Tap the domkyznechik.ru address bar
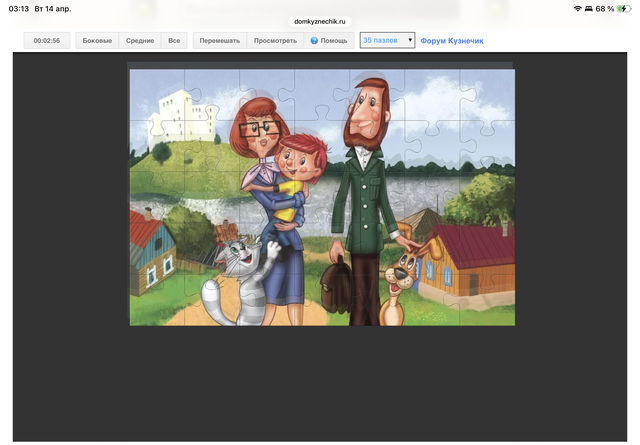Image resolution: width=640 pixels, height=445 pixels. [320, 20]
